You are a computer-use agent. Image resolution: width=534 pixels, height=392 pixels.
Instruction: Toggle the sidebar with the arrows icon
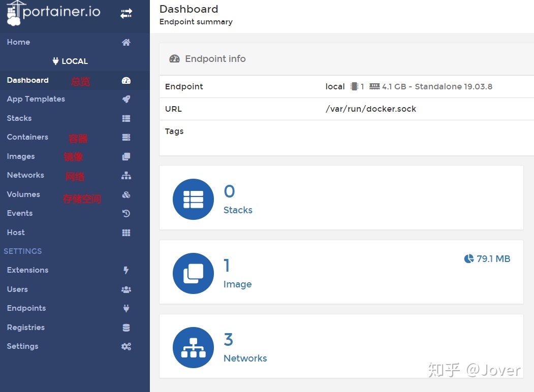pos(126,14)
